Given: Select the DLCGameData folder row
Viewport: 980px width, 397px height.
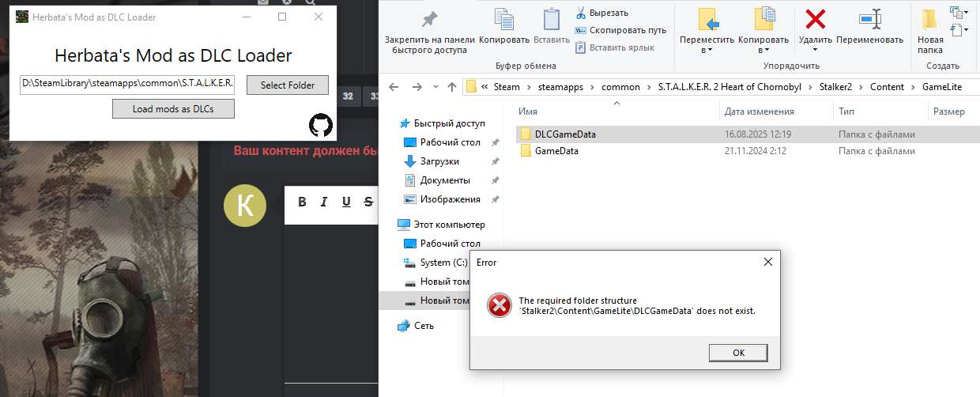Looking at the screenshot, I should (x=748, y=134).
